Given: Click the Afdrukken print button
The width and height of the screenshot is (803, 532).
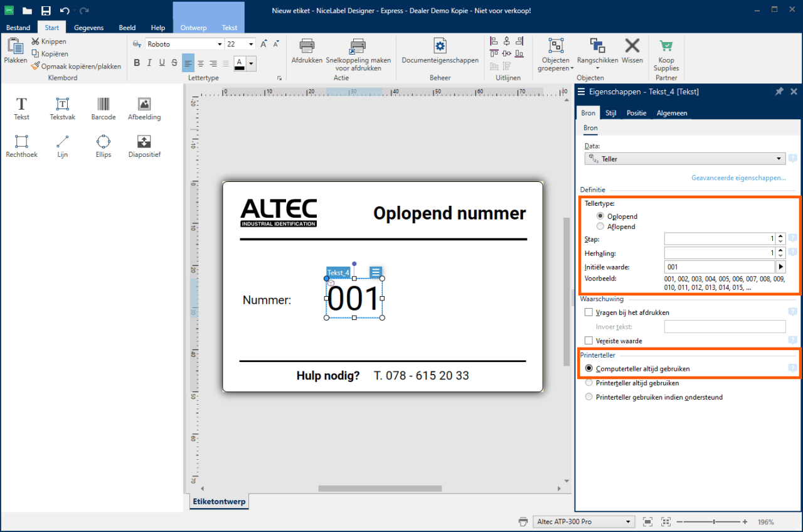Looking at the screenshot, I should 307,51.
